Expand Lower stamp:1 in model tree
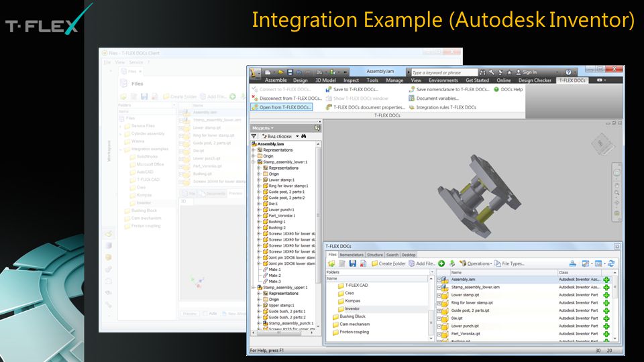The image size is (644, 362). coord(259,180)
